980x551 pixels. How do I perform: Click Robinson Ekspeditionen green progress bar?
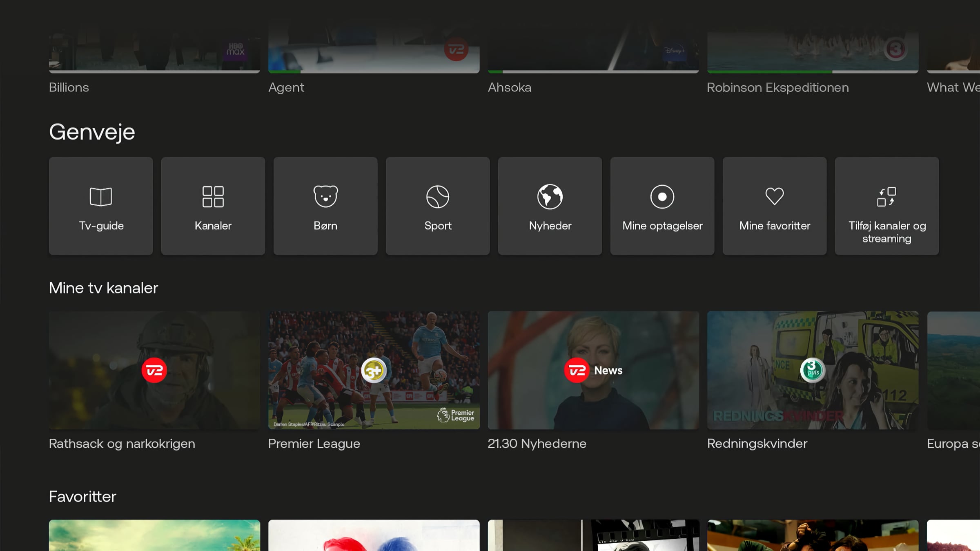click(x=770, y=72)
